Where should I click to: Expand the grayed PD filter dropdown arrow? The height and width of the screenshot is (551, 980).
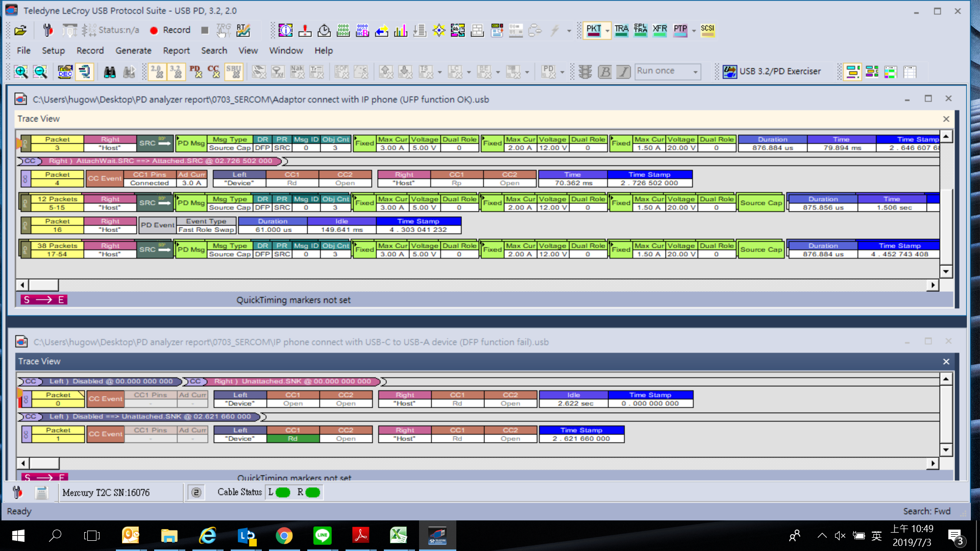click(x=562, y=72)
